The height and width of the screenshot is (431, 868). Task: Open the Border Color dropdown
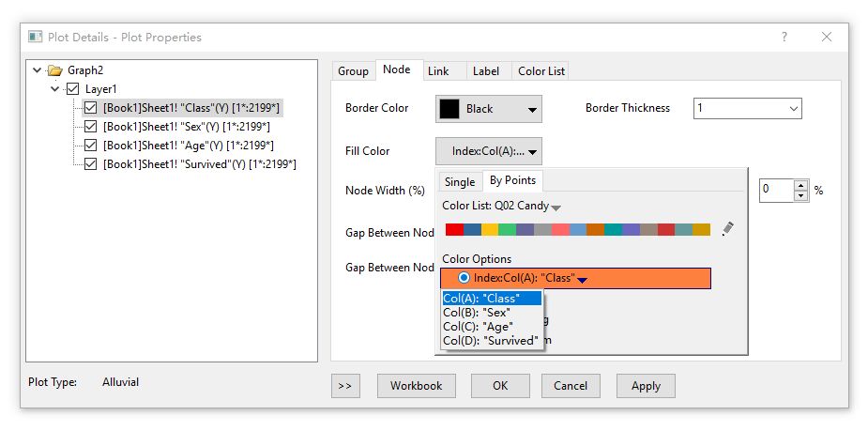pyautogui.click(x=489, y=109)
